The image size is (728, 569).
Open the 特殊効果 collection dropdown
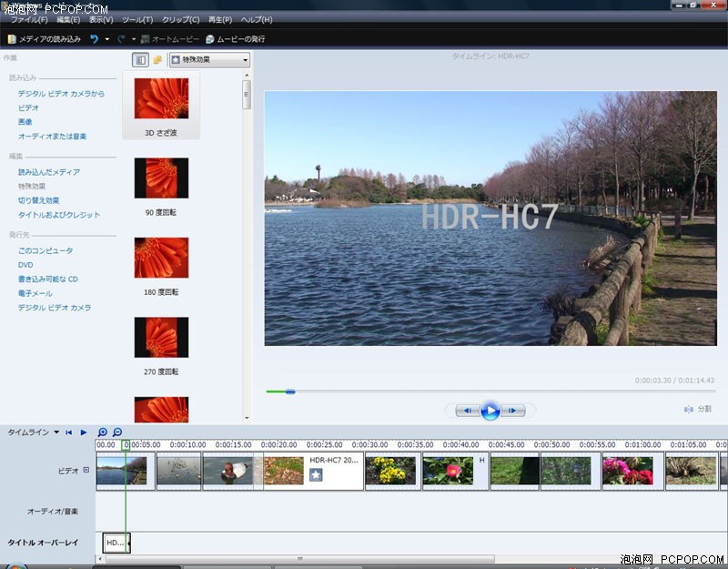click(x=209, y=60)
